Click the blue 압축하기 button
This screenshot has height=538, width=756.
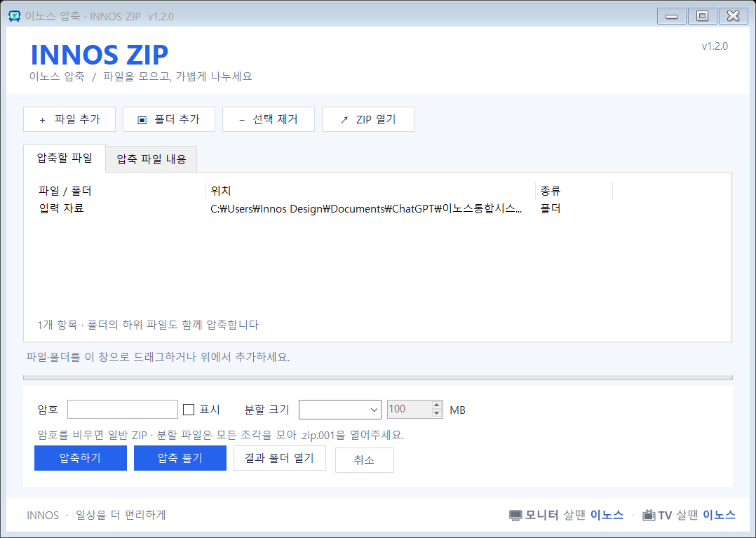81,458
